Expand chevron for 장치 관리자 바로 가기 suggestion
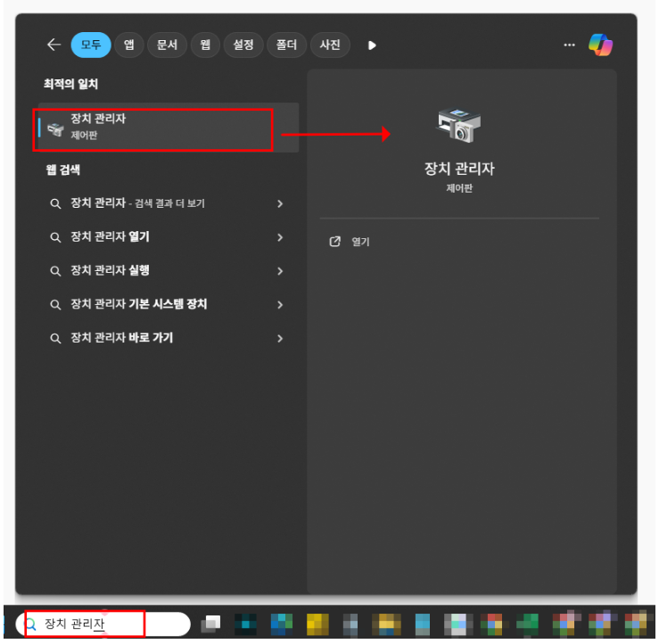Screen dimensions: 659x644 pos(280,339)
